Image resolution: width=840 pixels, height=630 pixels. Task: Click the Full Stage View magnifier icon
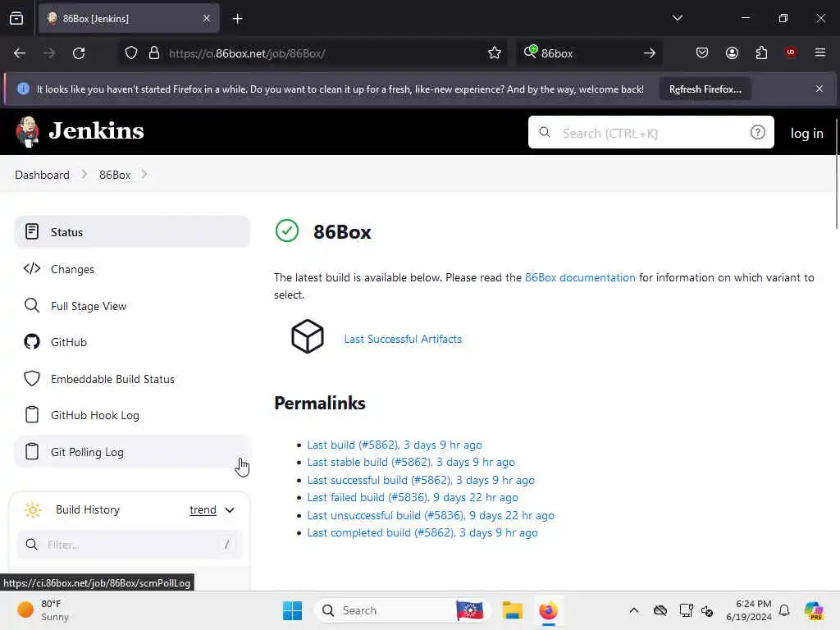click(x=32, y=305)
